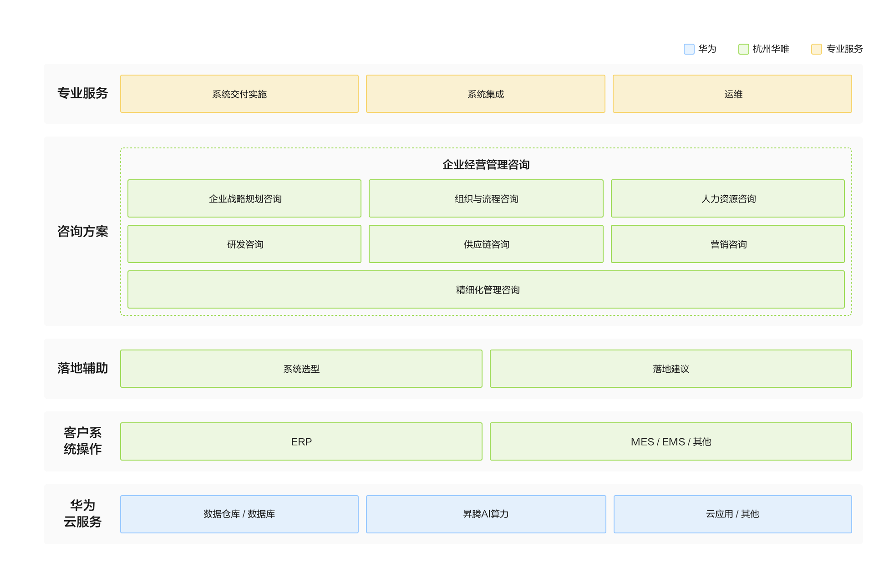This screenshot has width=874, height=588.
Task: Click the 企业战略规划咨询 block
Action: click(x=244, y=198)
